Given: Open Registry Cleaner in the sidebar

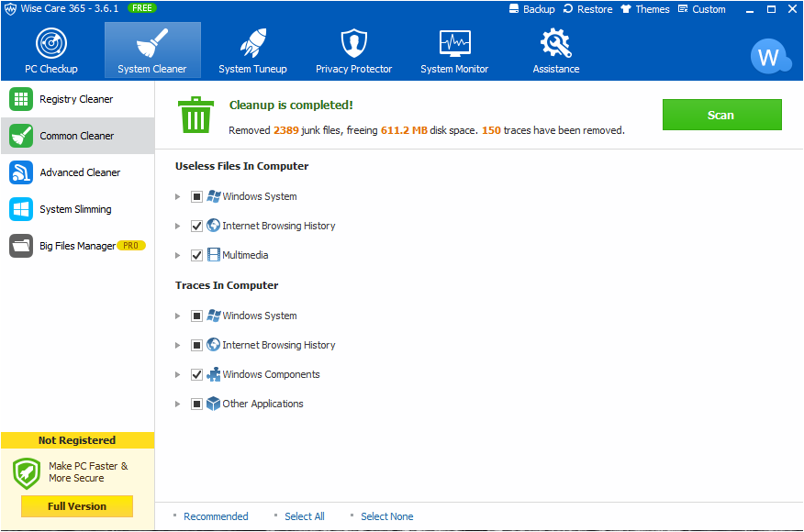Looking at the screenshot, I should coord(77,99).
